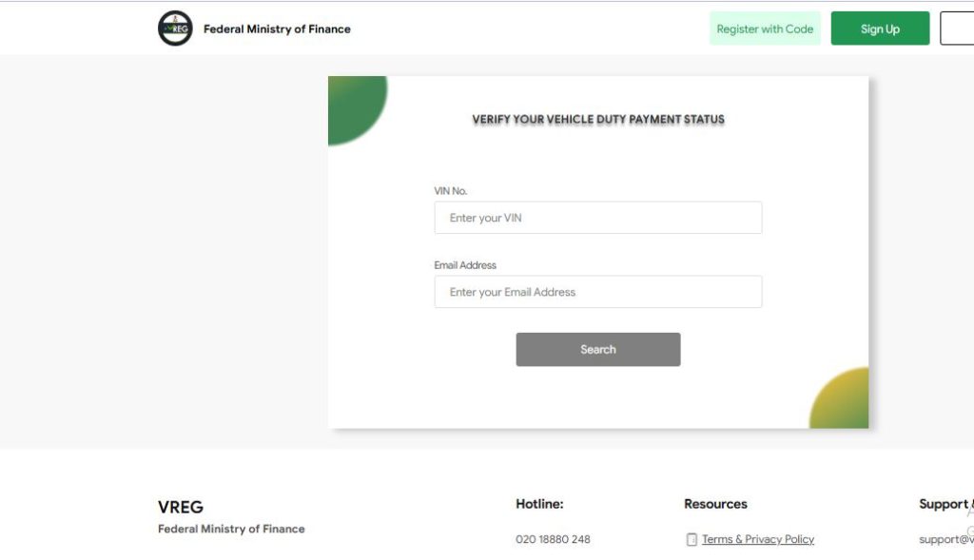Click the yellow-green circle at the card corner
This screenshot has height=560, width=974.
pos(839,398)
